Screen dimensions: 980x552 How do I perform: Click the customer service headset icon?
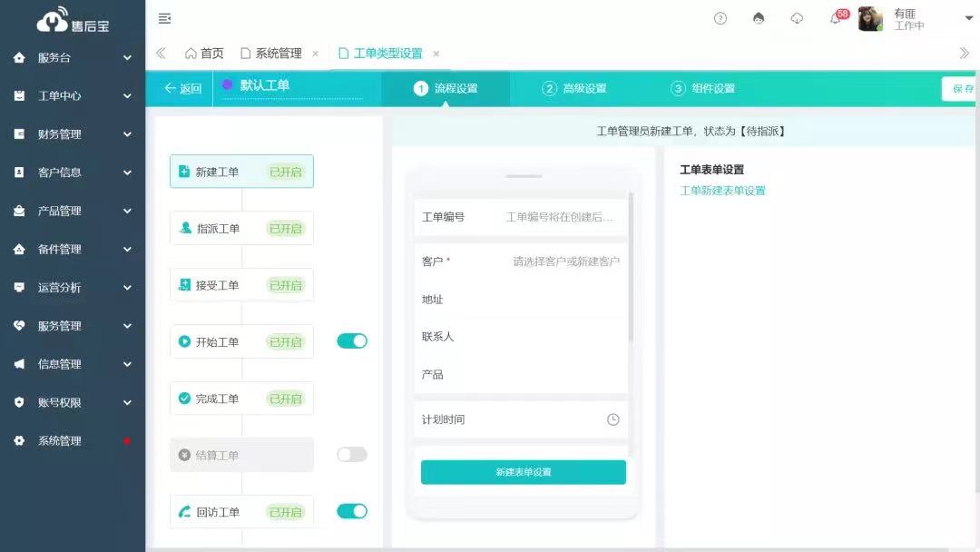tap(759, 18)
